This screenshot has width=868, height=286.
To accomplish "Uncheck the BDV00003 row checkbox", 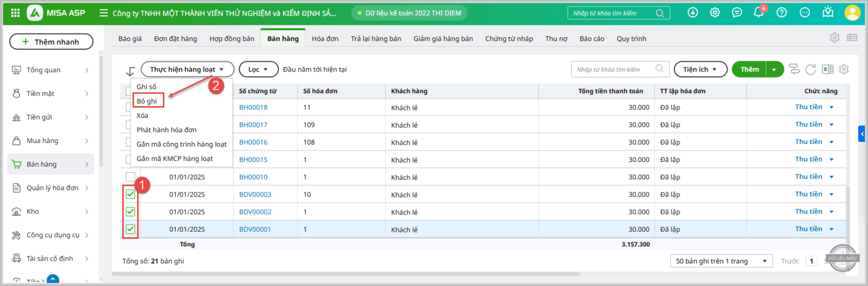I will point(130,194).
